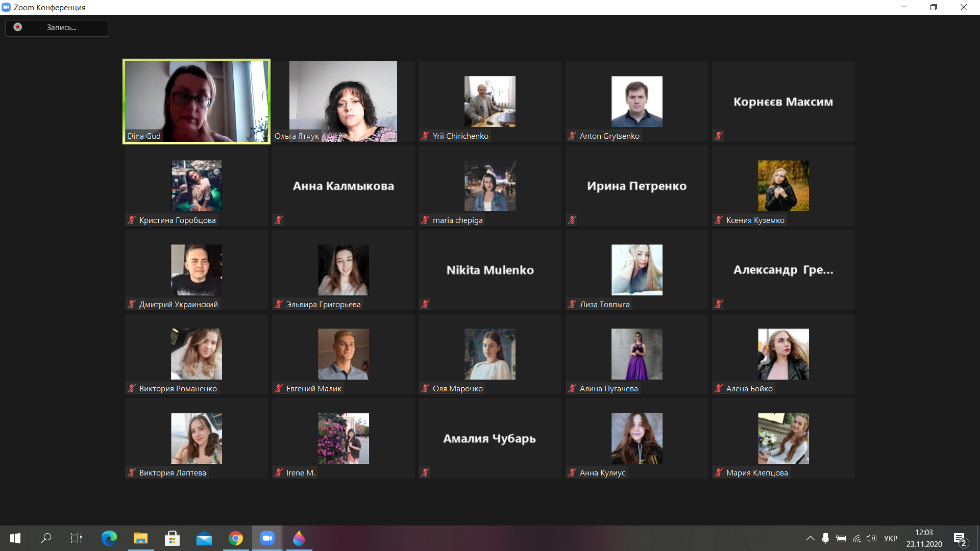Click muted mic icon in Анна Калмыкова tile
Screen dimensions: 980x551
pos(279,220)
